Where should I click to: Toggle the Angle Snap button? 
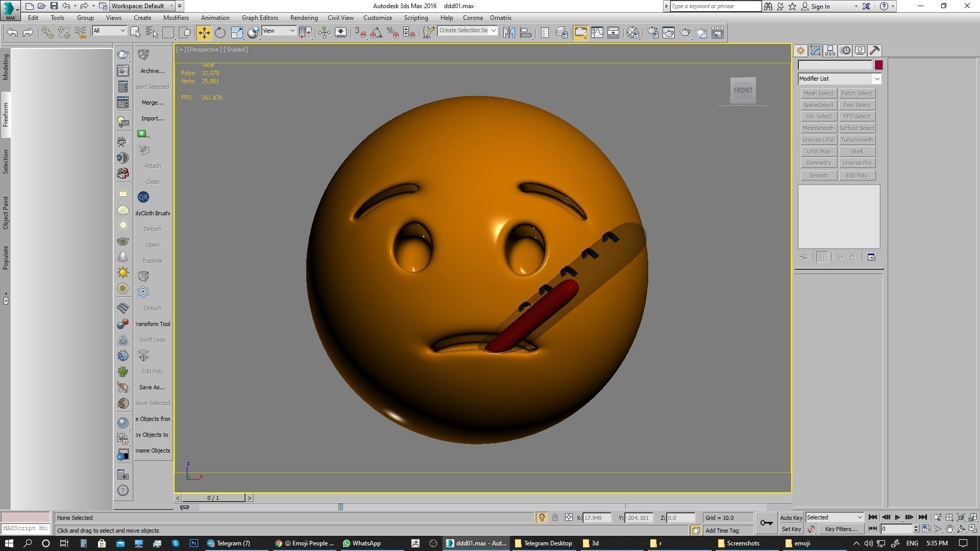(x=376, y=33)
